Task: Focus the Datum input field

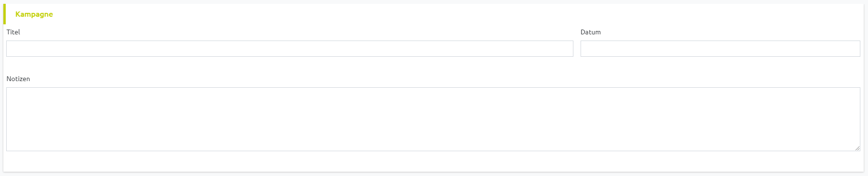Action: click(720, 49)
